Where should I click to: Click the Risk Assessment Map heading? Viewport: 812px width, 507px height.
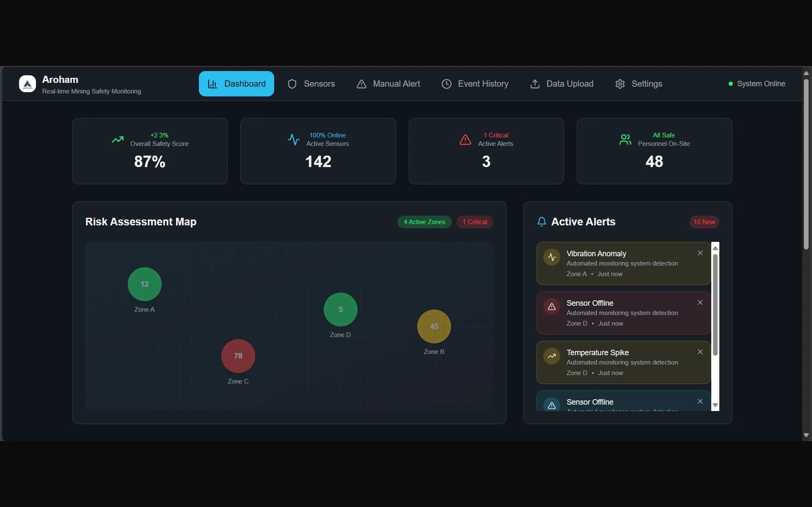click(141, 222)
